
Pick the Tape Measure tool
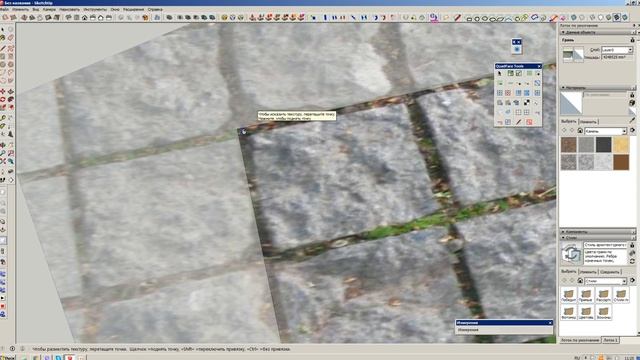[3, 118]
